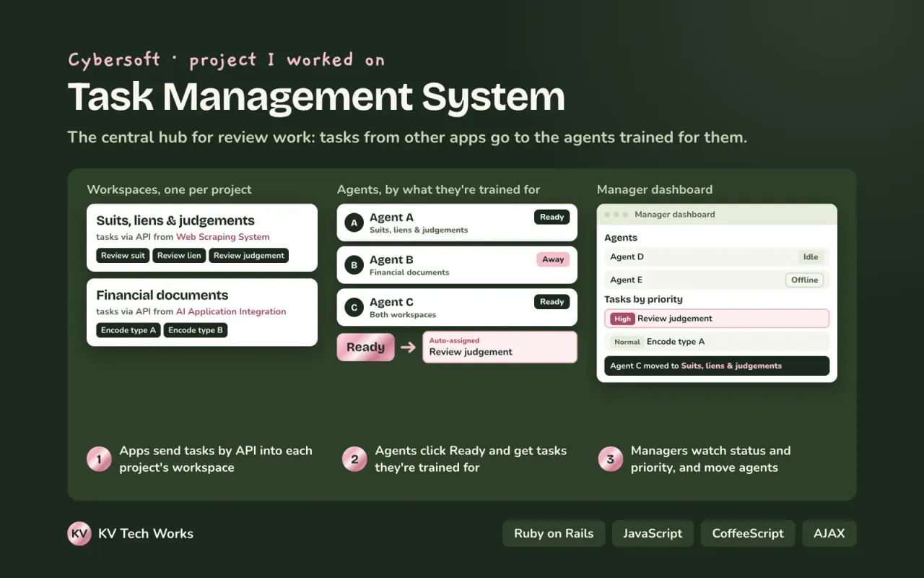The width and height of the screenshot is (924, 578).
Task: Click the Agent A name text
Action: 391,217
